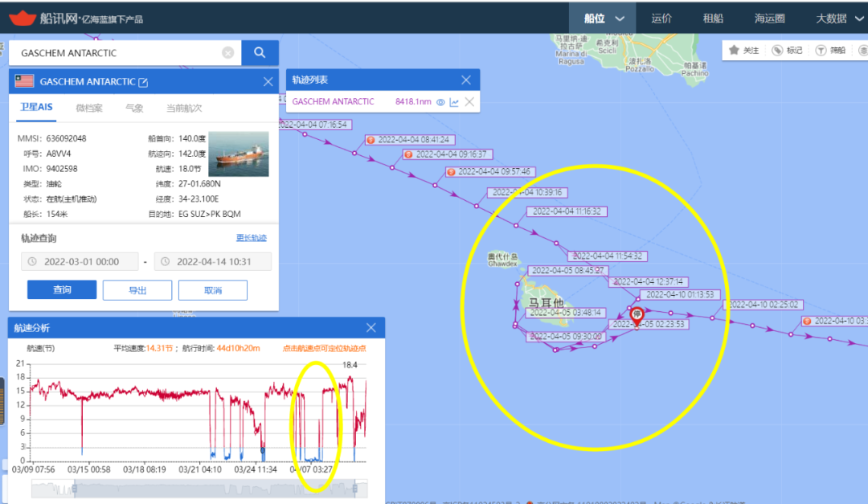868x504 pixels.
Task: Open the start date picker 2022-03-01
Action: (x=80, y=261)
